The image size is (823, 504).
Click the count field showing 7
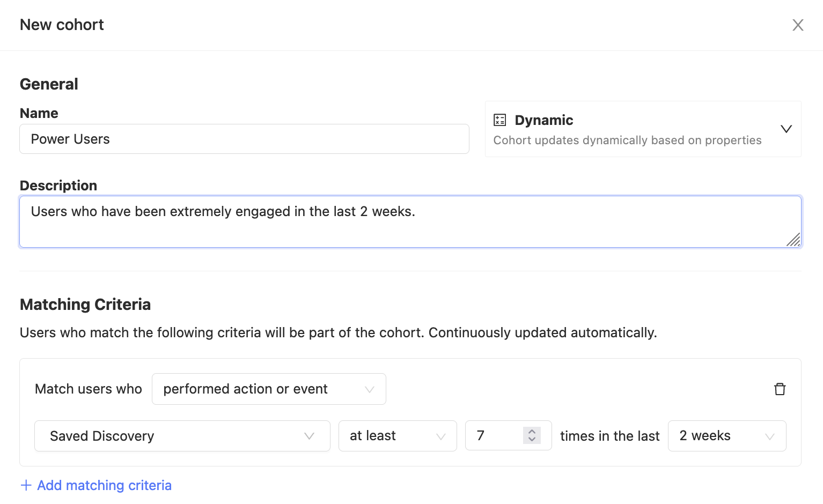509,435
